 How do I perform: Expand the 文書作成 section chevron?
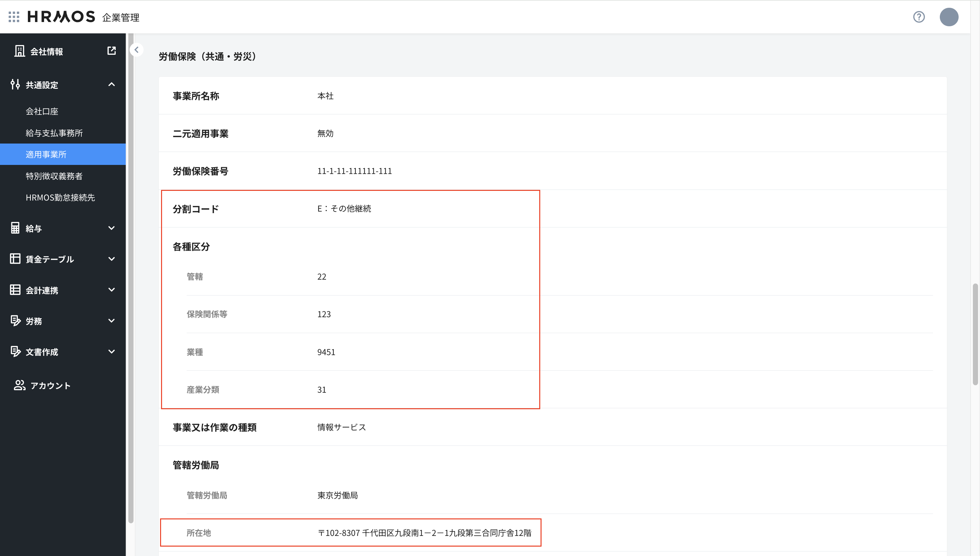tap(111, 352)
